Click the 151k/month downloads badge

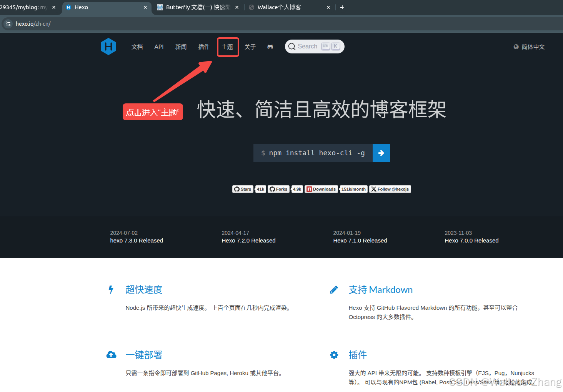[353, 189]
